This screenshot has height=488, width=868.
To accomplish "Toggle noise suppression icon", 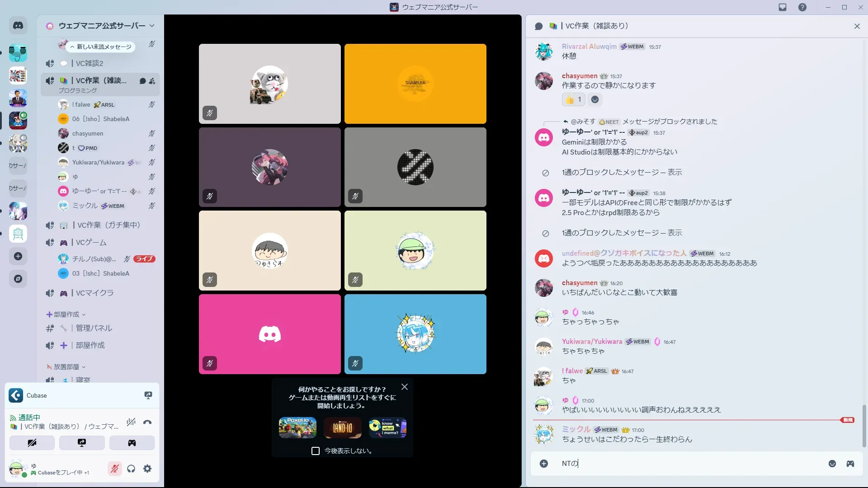I will click(x=131, y=422).
